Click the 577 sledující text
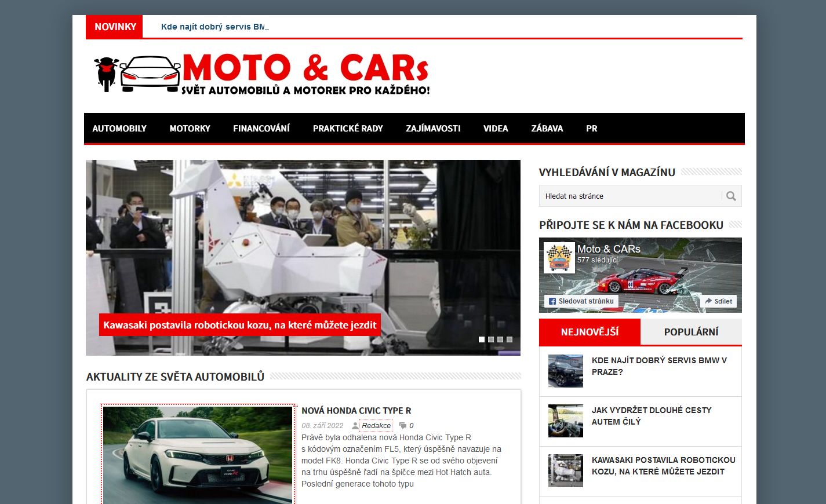This screenshot has width=826, height=504. (598, 260)
